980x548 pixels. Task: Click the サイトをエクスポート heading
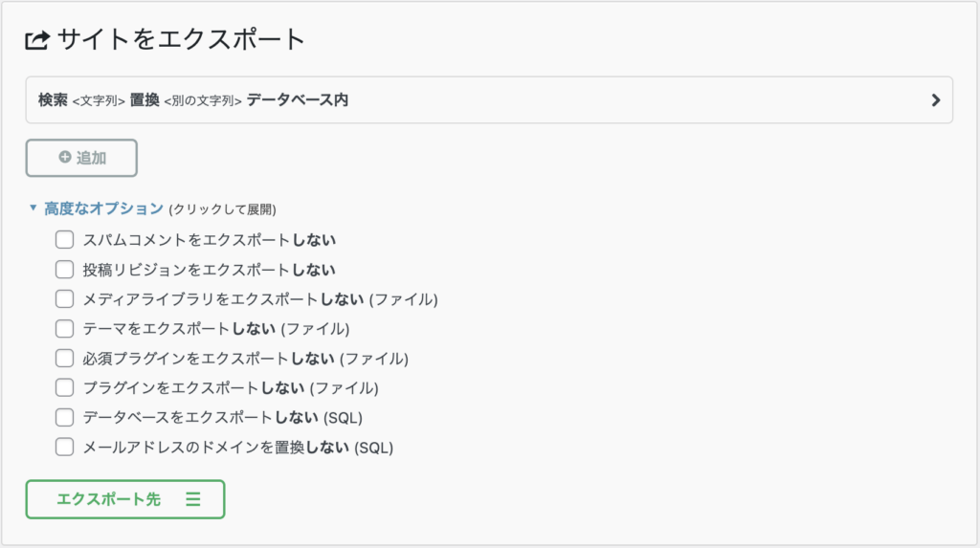click(181, 39)
